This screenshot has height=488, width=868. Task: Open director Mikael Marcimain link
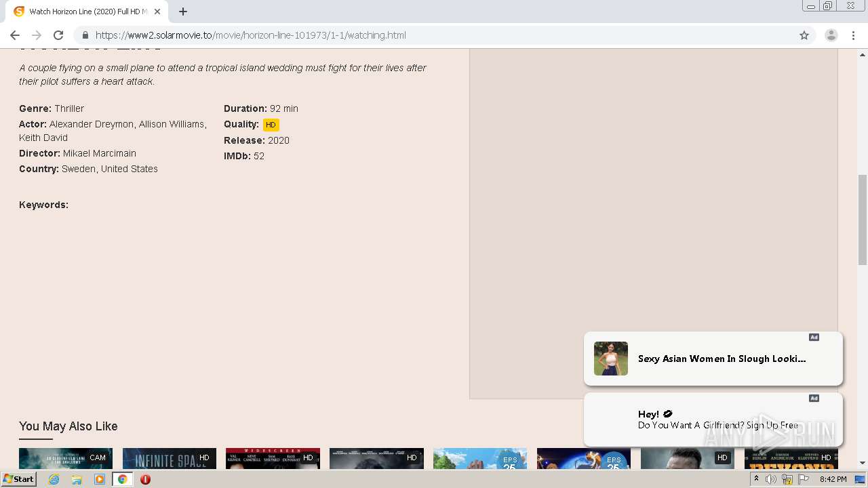coord(100,153)
